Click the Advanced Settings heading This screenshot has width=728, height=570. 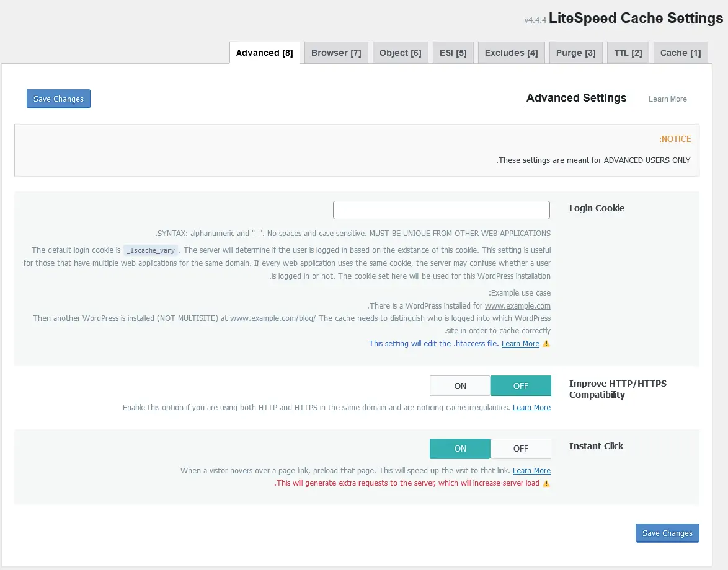pos(576,98)
